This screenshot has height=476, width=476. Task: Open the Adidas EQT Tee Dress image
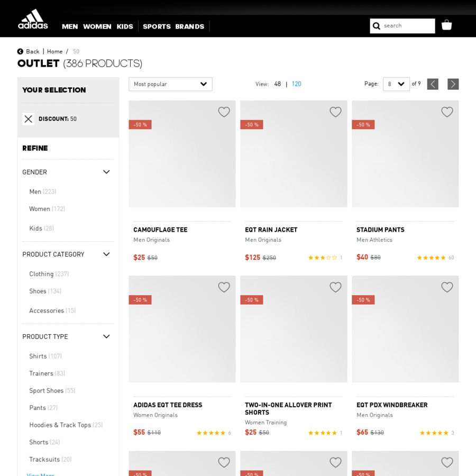tap(182, 329)
